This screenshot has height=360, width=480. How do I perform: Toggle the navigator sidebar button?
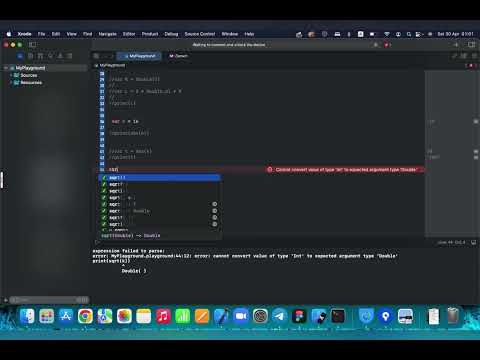pos(32,45)
